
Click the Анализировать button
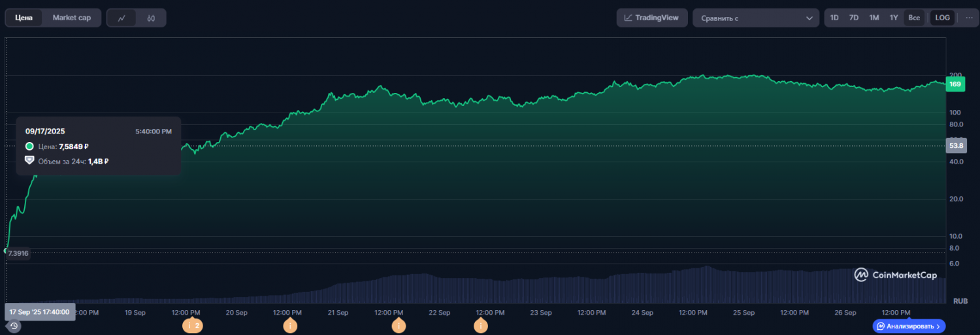(908, 326)
